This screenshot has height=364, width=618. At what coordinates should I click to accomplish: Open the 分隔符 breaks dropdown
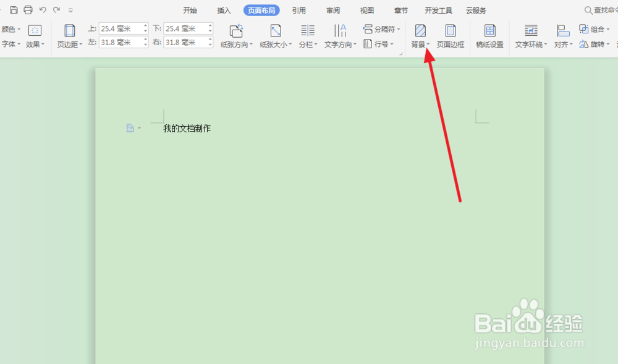coord(381,29)
